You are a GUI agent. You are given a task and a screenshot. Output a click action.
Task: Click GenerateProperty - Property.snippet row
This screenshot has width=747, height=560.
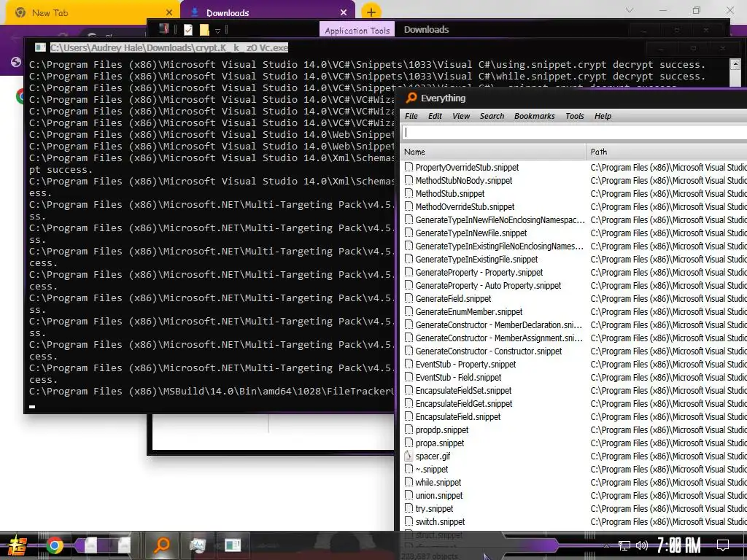573,273
